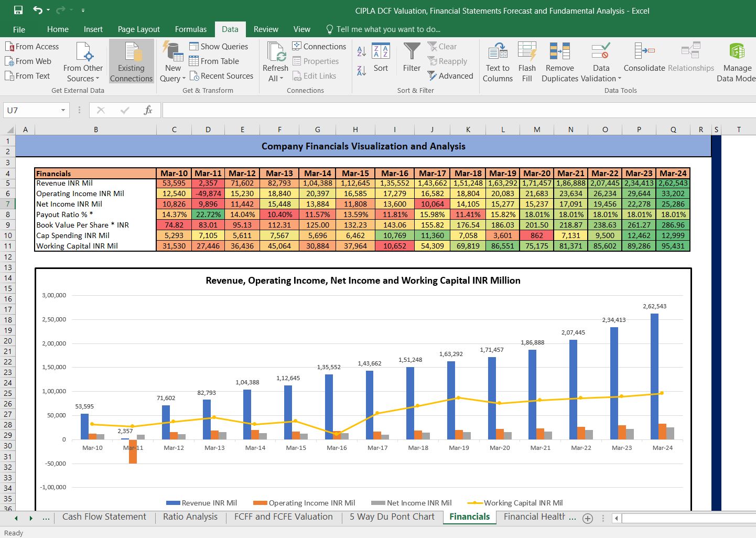
Task: Click inside the formula bar
Action: (x=459, y=110)
